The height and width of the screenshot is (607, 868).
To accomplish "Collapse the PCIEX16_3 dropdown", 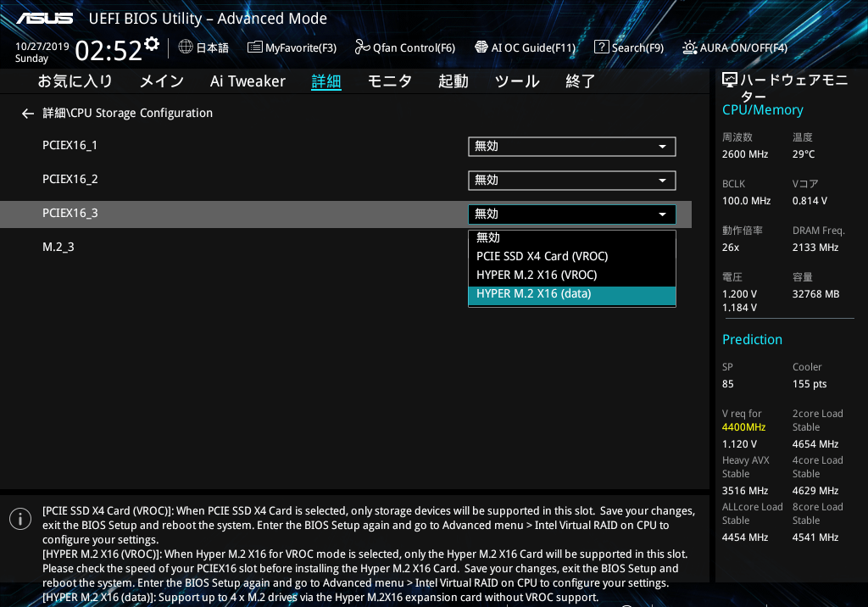I will point(572,214).
